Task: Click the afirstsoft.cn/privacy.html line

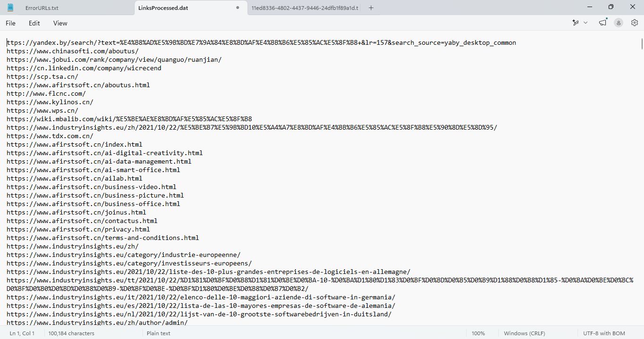Action: [78, 229]
